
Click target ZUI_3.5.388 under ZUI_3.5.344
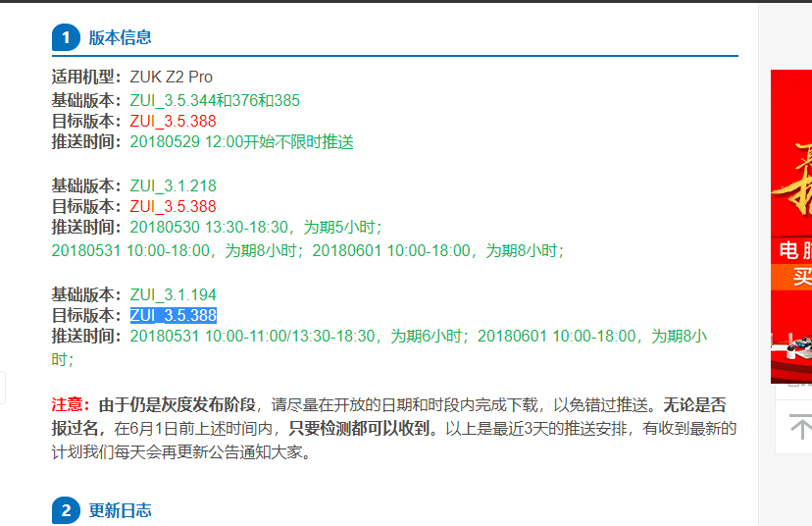(x=173, y=121)
